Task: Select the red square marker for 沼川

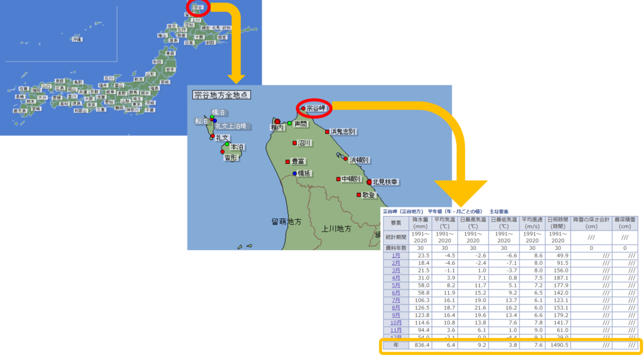Action: coord(293,143)
